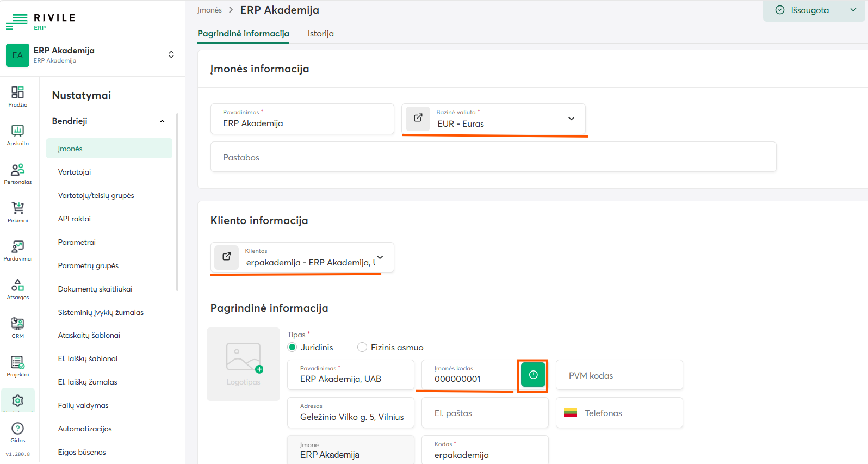Select the Juridinis radio option
Viewport: 868px width, 464px height.
pyautogui.click(x=293, y=347)
